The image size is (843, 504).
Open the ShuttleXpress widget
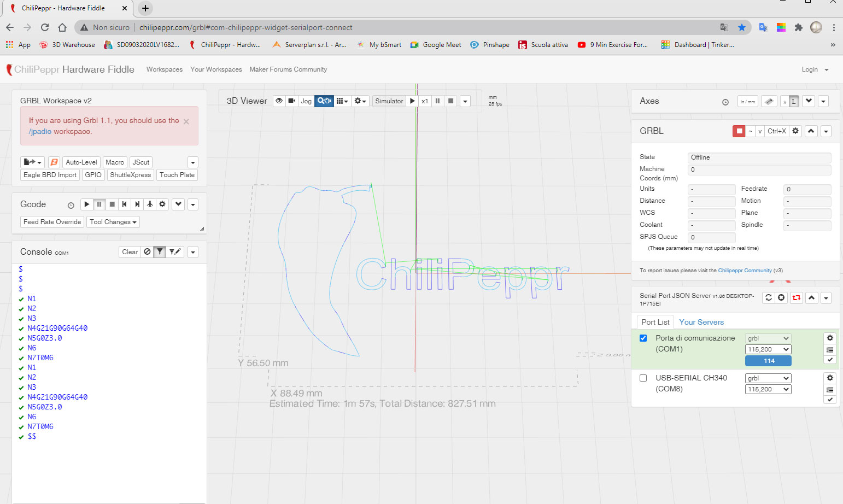pos(131,175)
